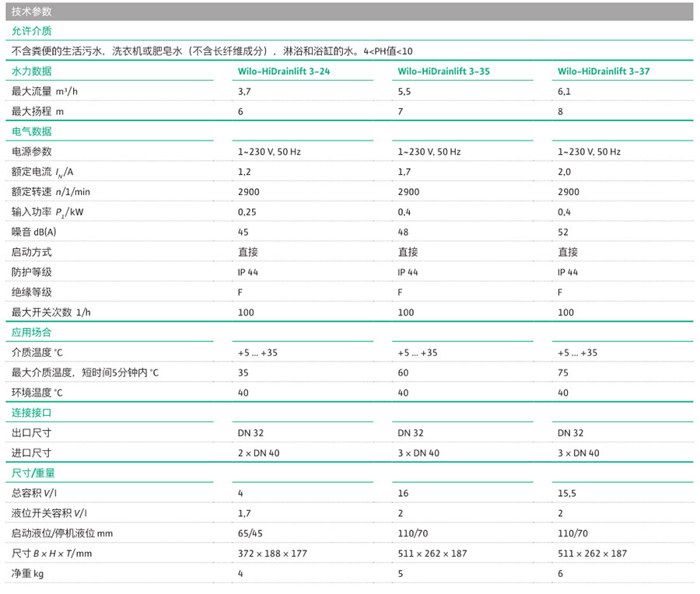
Task: Click the dimension value 372 × 188 × 177
Action: [273, 554]
